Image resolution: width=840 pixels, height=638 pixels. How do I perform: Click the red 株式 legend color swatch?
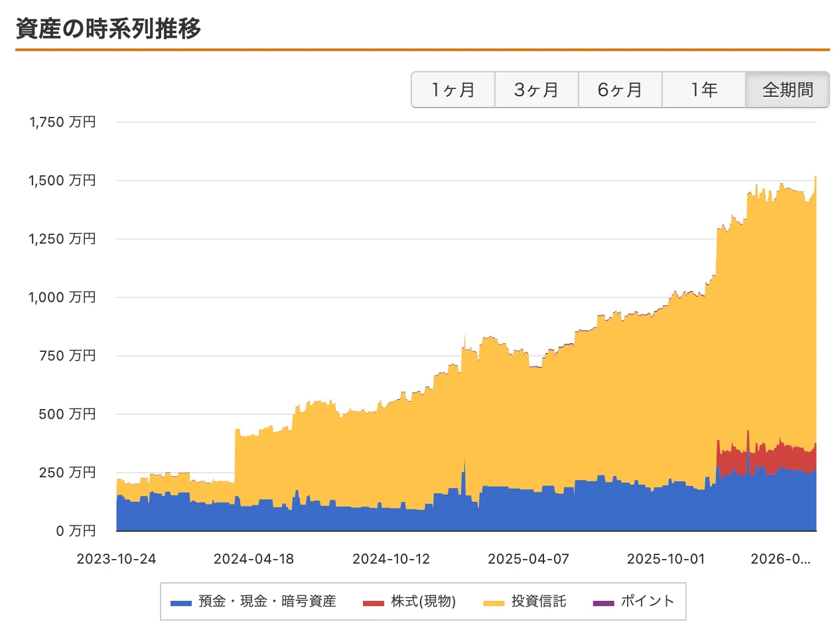click(x=374, y=603)
